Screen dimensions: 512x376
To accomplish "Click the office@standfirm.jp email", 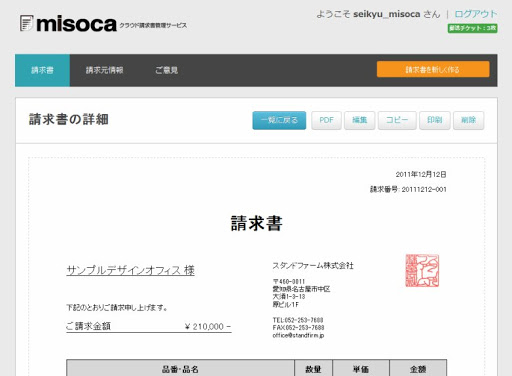I will pyautogui.click(x=298, y=336).
